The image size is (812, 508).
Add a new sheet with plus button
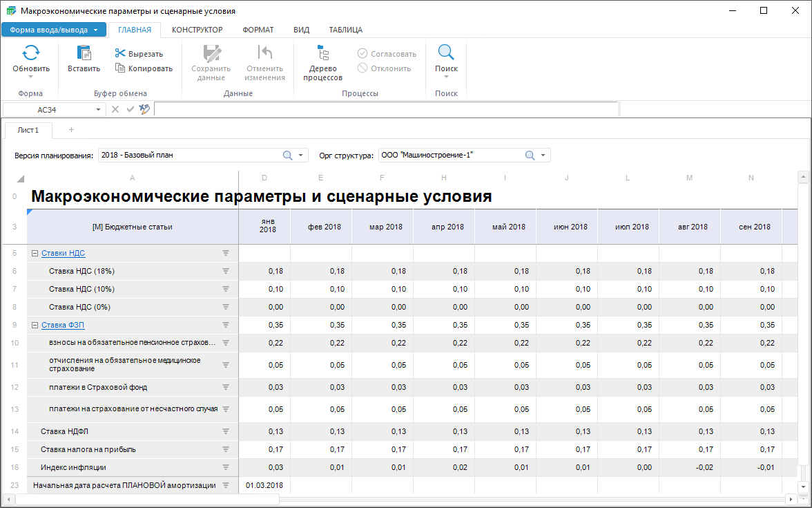pos(71,130)
